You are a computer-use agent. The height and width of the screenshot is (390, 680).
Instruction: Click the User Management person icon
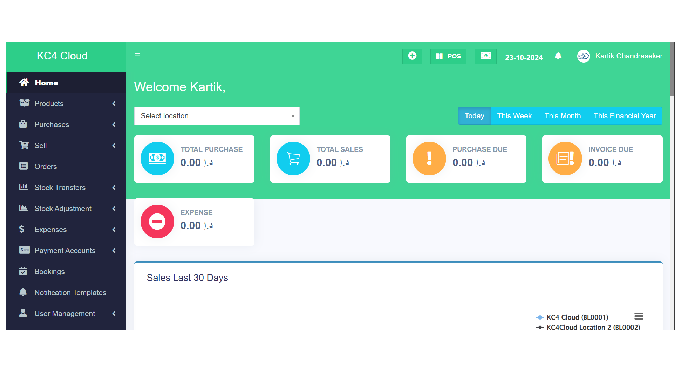pos(23,313)
